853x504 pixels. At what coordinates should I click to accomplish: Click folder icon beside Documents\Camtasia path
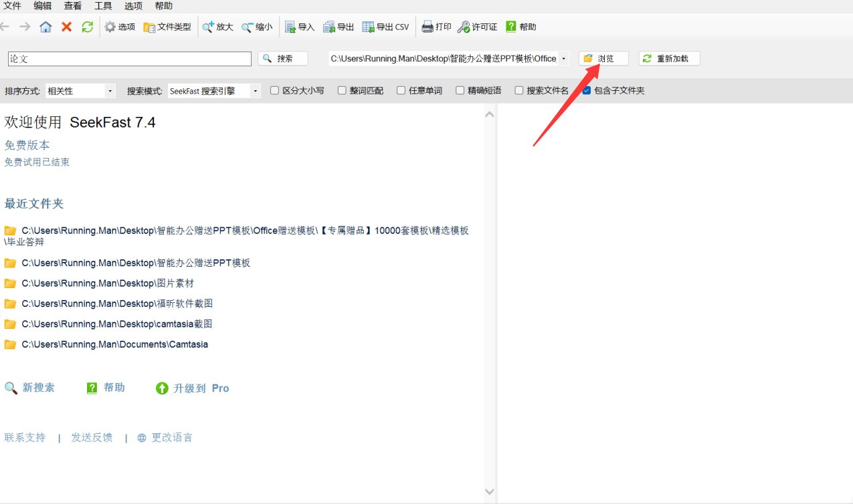tap(10, 344)
